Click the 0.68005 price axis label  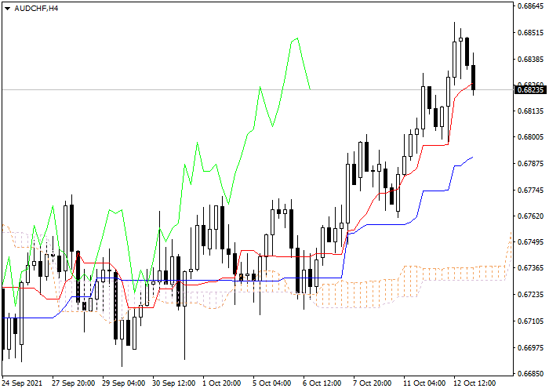click(x=531, y=137)
